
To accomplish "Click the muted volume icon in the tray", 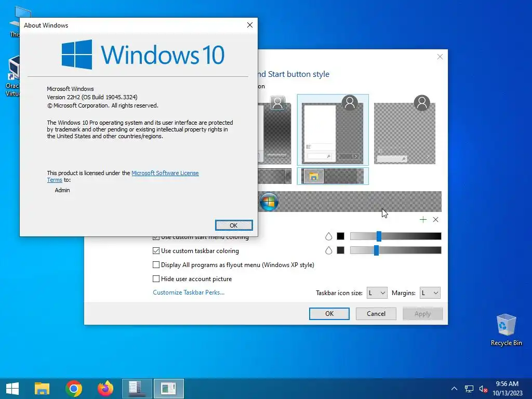I will pos(484,389).
